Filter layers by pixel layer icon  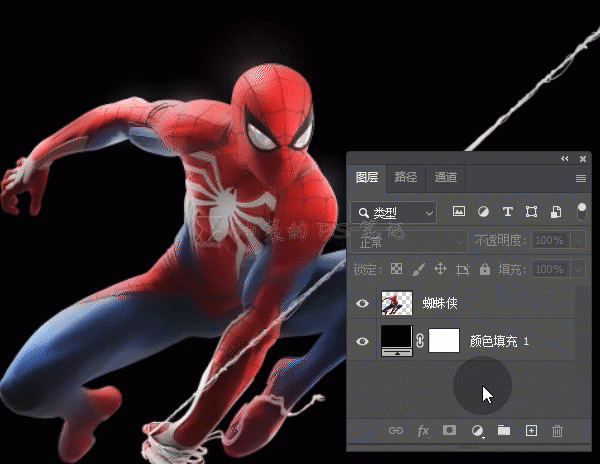[x=459, y=211]
